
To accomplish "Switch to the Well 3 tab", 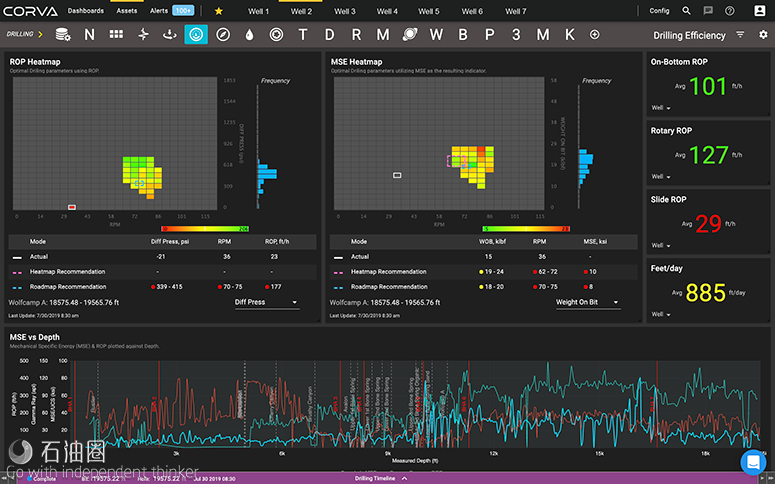I will [345, 11].
